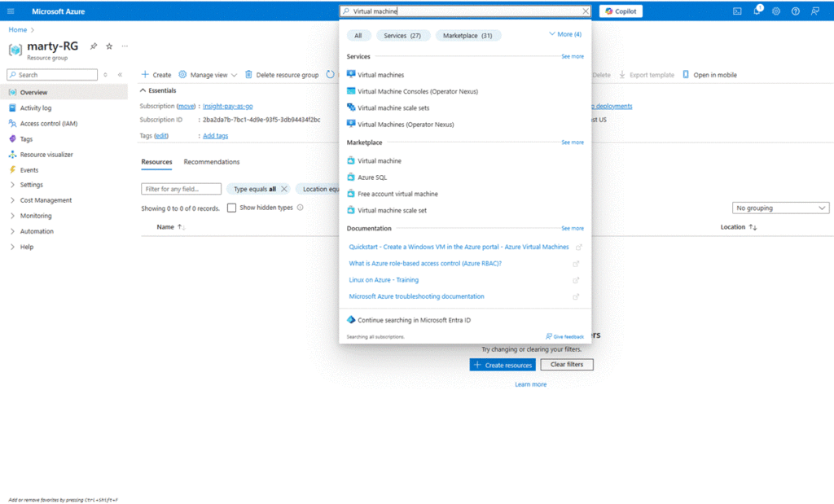Screen dimensions: 834x504
Task: Open the notifications bell
Action: coord(757,11)
